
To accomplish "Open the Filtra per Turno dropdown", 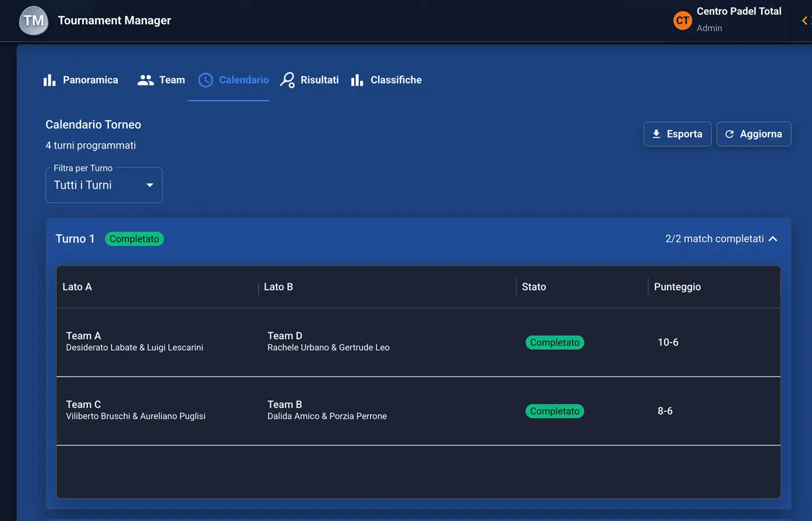I will click(104, 185).
